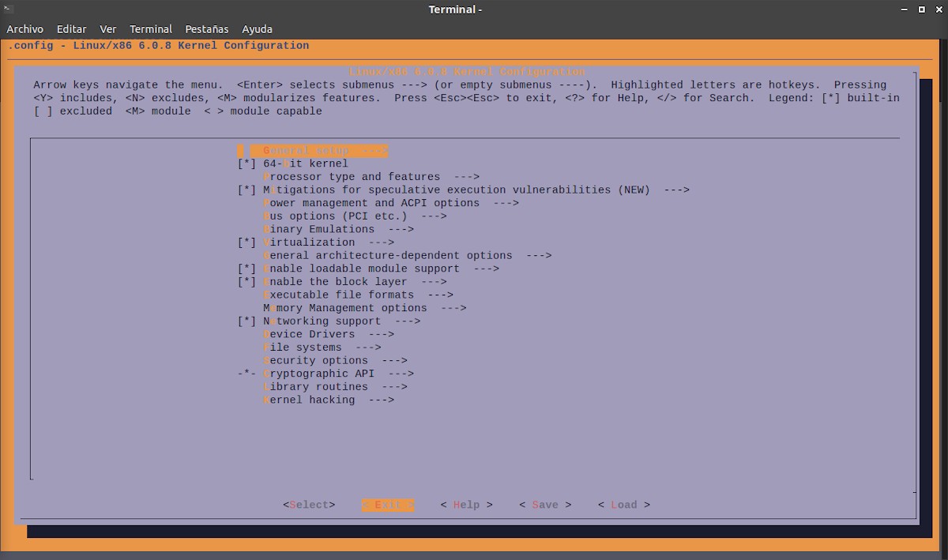
Task: Open the Editar menu
Action: pyautogui.click(x=71, y=28)
